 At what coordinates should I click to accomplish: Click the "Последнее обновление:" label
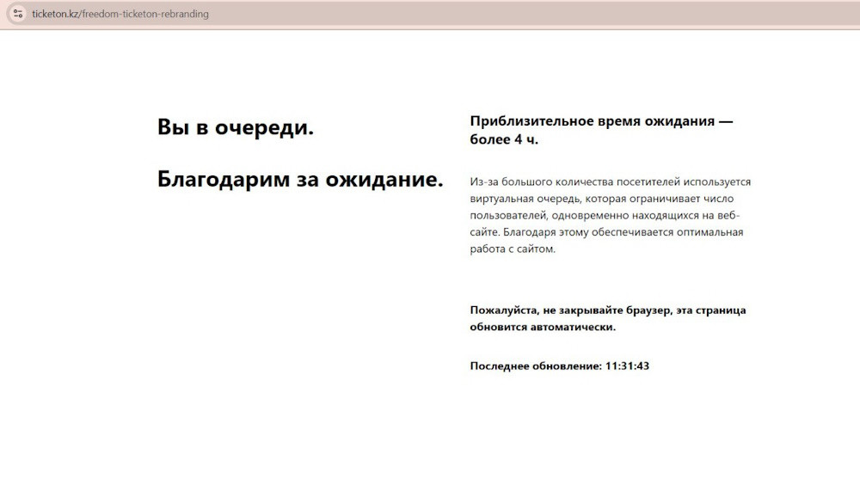tap(535, 366)
